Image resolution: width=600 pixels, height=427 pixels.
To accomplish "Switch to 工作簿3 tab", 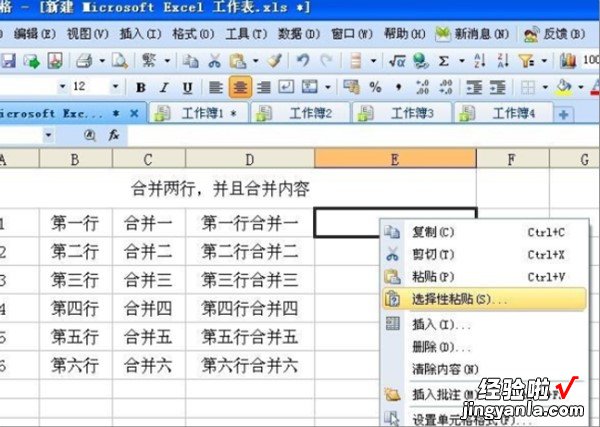I will (x=401, y=113).
